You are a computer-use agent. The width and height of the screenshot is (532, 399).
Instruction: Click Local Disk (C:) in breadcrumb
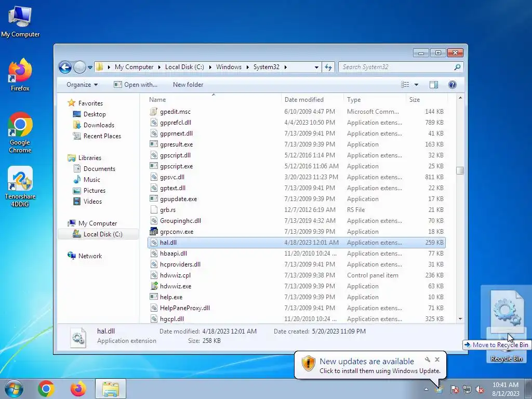(184, 67)
